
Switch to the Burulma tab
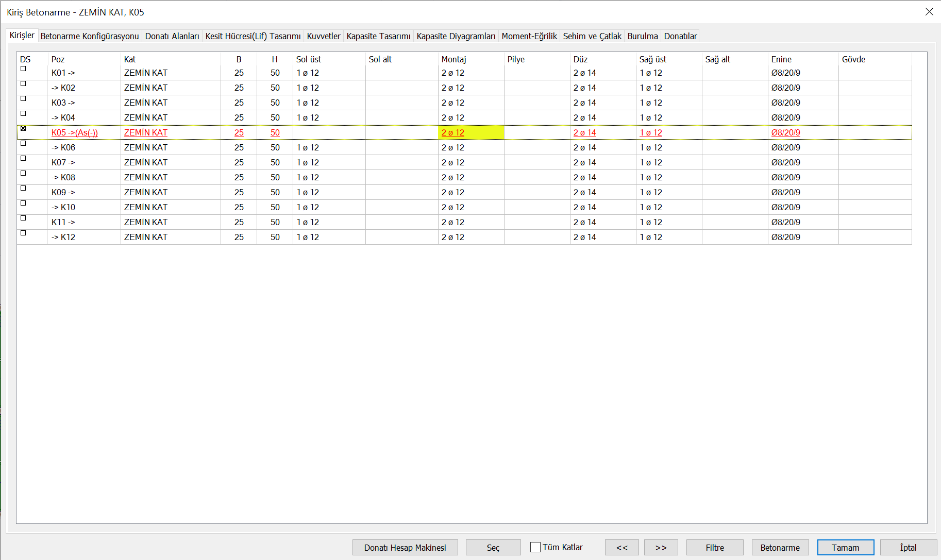[x=643, y=36]
